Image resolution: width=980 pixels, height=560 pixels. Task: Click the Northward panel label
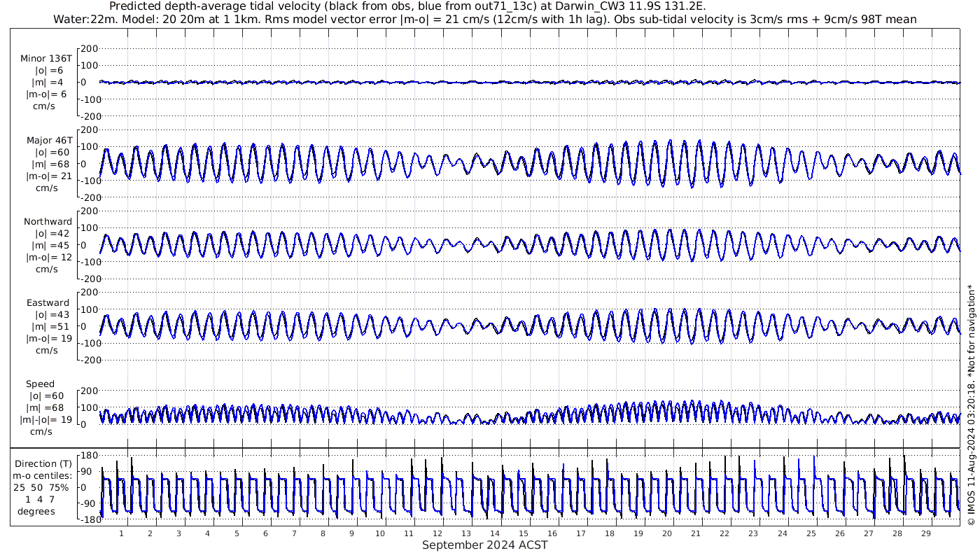click(x=48, y=222)
